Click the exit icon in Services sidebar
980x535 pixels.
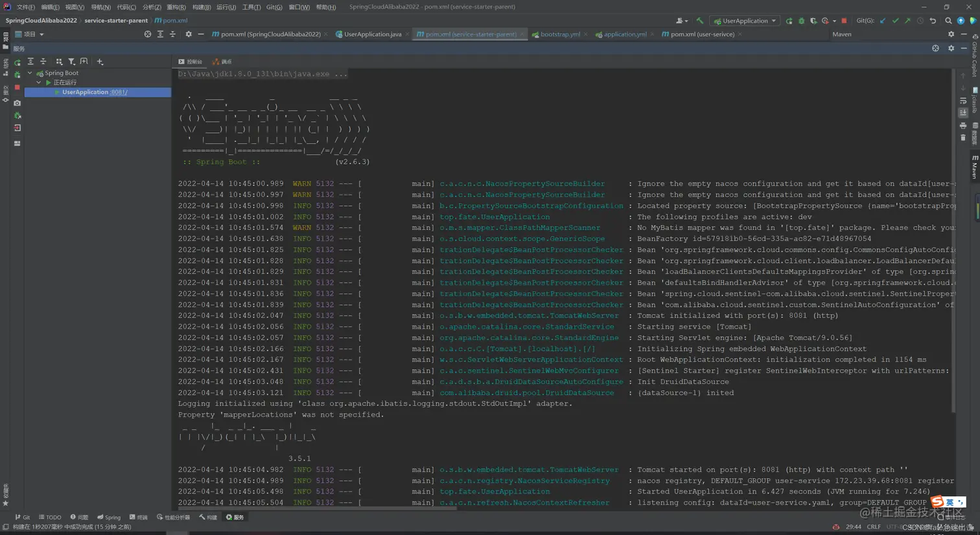coord(17,128)
